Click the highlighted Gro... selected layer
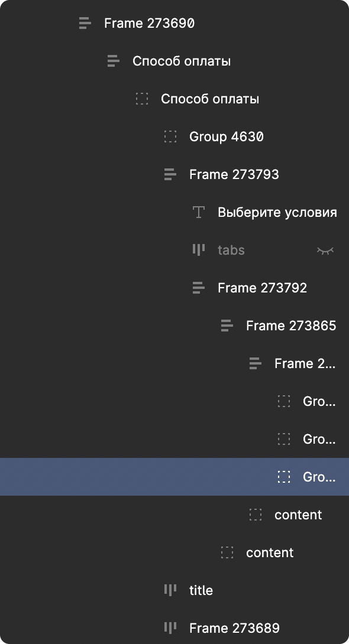Screen dimensions: 349x644 click(x=174, y=477)
